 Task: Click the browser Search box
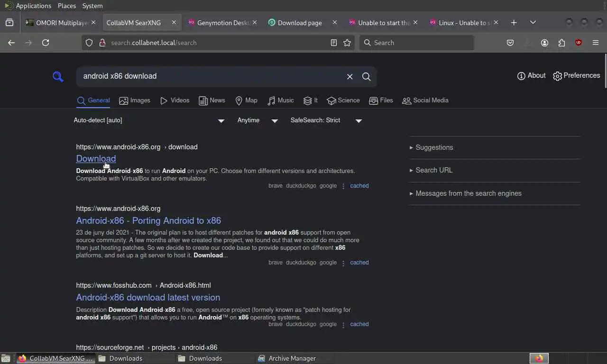(x=417, y=43)
